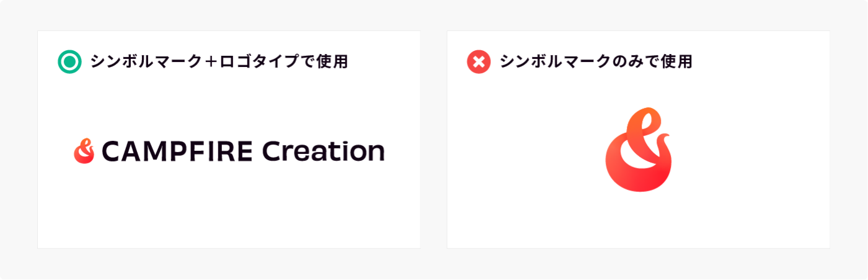The height and width of the screenshot is (280, 868).
Task: Click 使用 at end of right heading
Action: pos(676,61)
